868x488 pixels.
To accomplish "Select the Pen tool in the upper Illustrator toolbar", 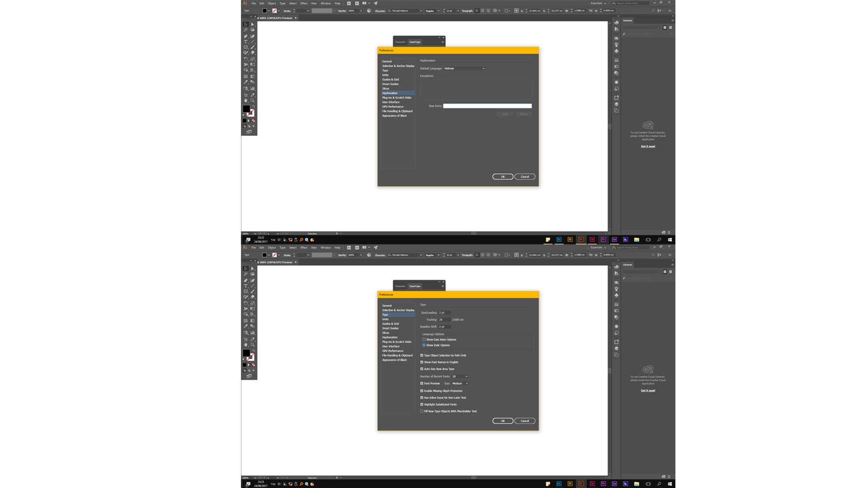I will tap(246, 36).
